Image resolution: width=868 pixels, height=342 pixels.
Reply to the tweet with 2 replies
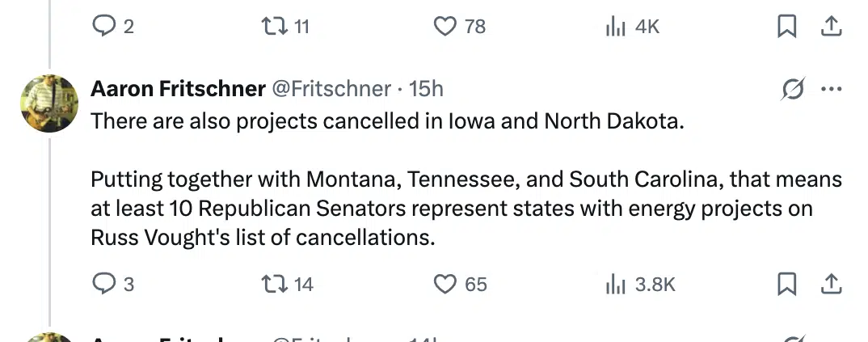[104, 27]
